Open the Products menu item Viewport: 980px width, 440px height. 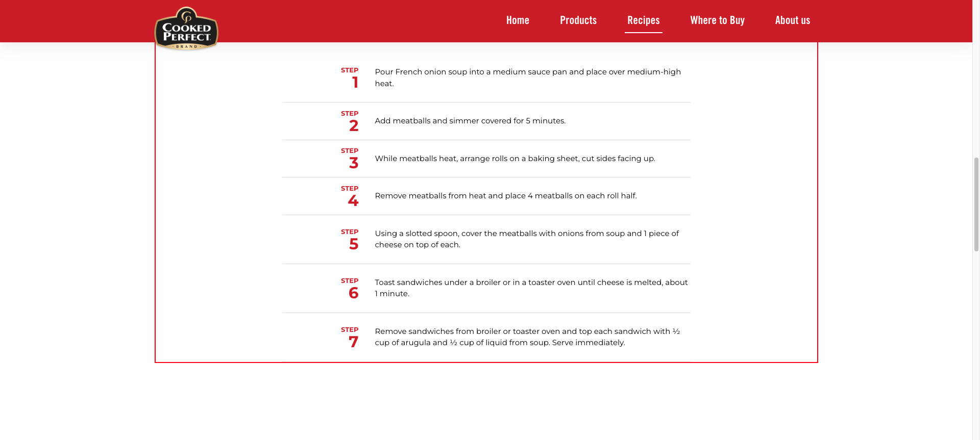tap(578, 20)
